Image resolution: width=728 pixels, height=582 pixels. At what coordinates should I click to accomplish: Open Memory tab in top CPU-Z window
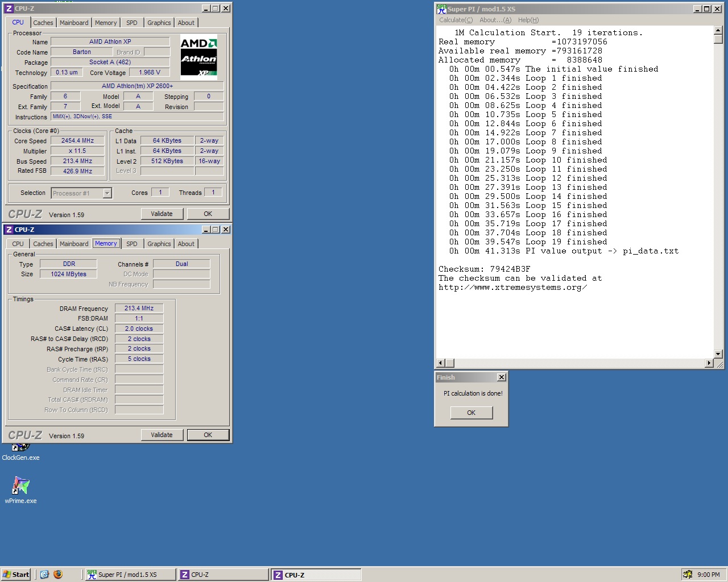[106, 23]
